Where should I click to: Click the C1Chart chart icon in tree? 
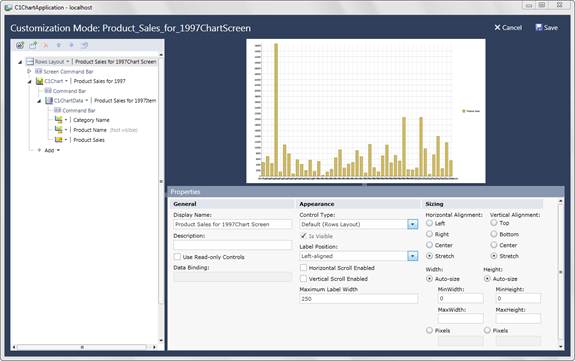40,81
